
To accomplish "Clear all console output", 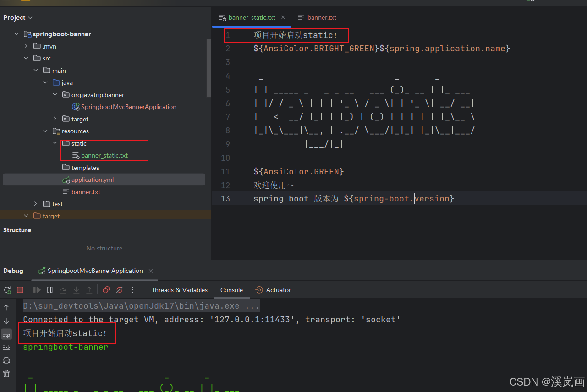I will tap(6, 374).
